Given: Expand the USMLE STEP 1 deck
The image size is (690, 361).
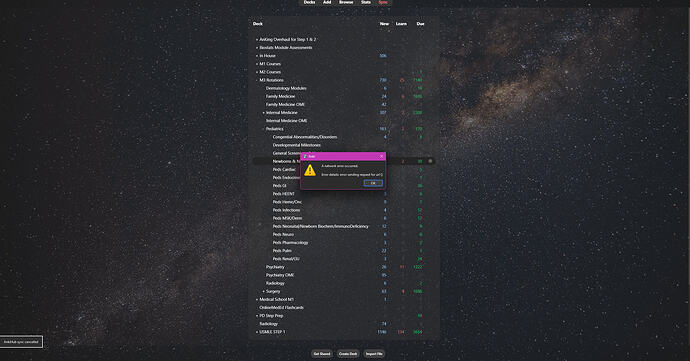Looking at the screenshot, I should pos(257,332).
